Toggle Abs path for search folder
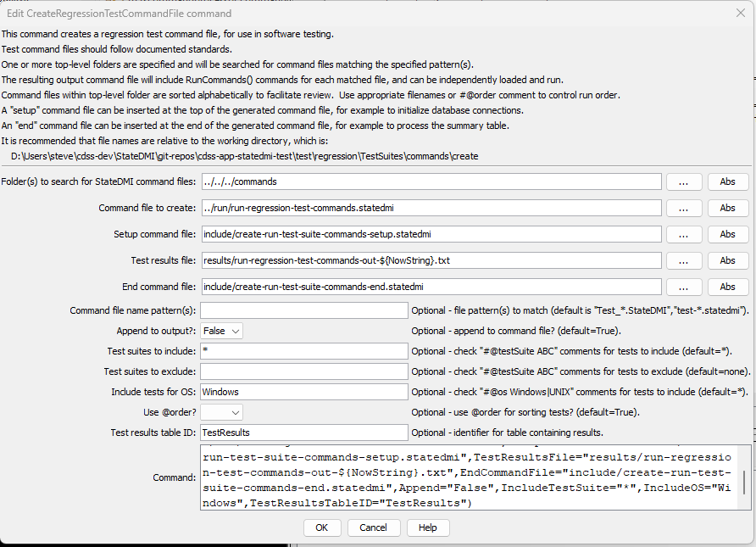Viewport: 756px width, 547px height. (727, 181)
